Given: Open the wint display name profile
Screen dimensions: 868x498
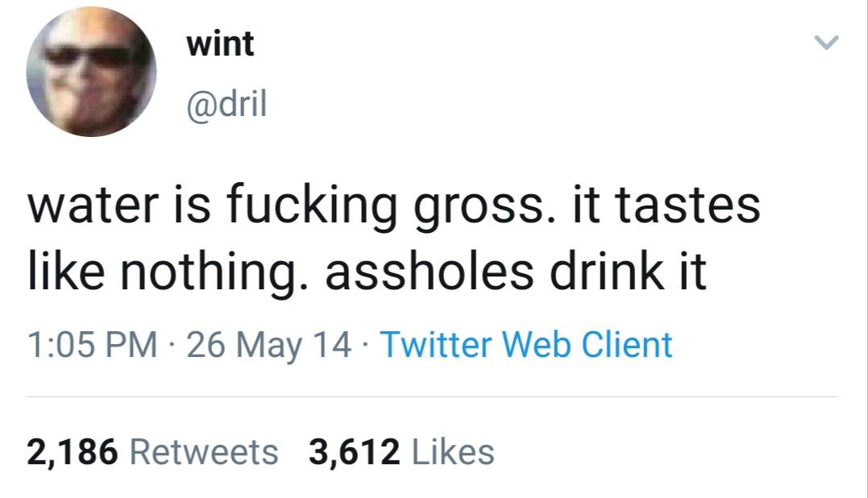Looking at the screenshot, I should click(x=220, y=44).
